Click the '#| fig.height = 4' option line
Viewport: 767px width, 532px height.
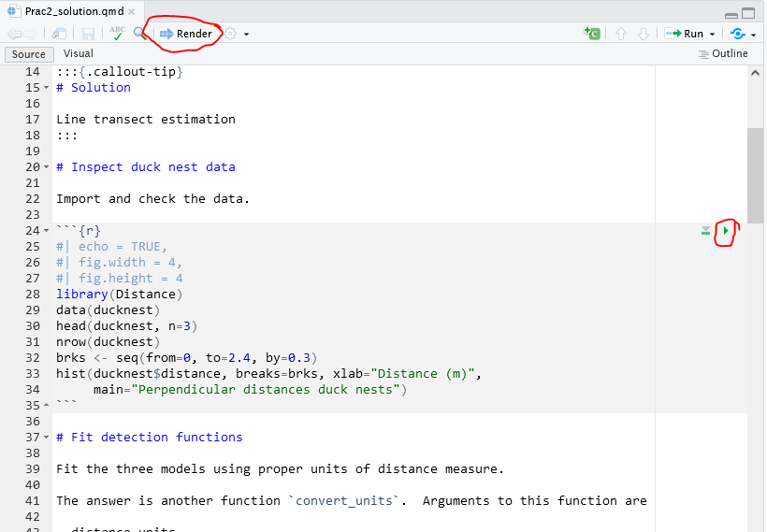[x=120, y=279]
